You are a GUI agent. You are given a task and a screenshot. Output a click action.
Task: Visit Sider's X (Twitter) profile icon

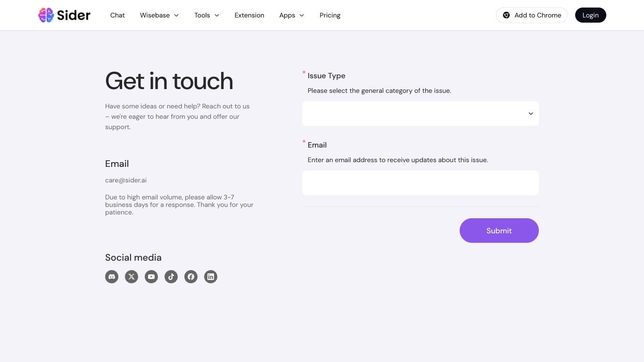pyautogui.click(x=132, y=277)
